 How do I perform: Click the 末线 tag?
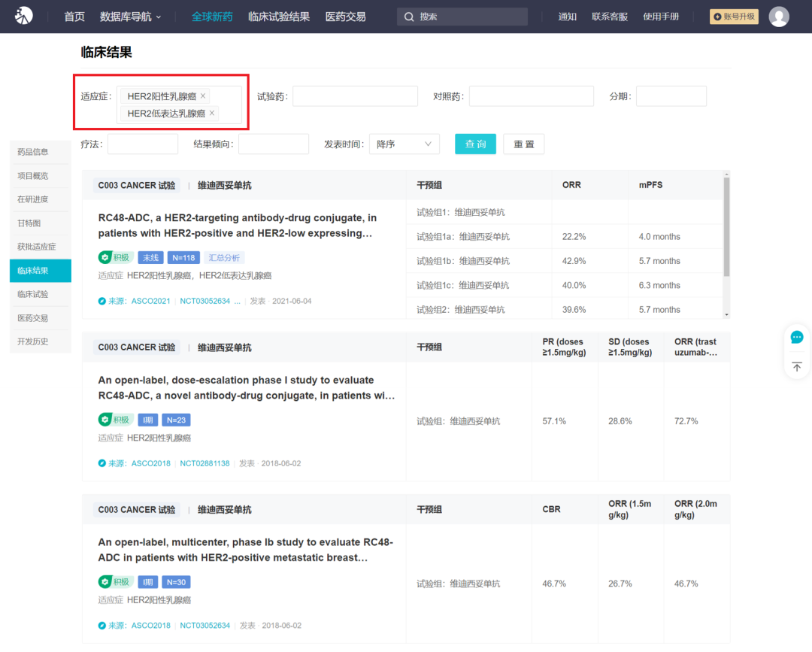coord(150,257)
